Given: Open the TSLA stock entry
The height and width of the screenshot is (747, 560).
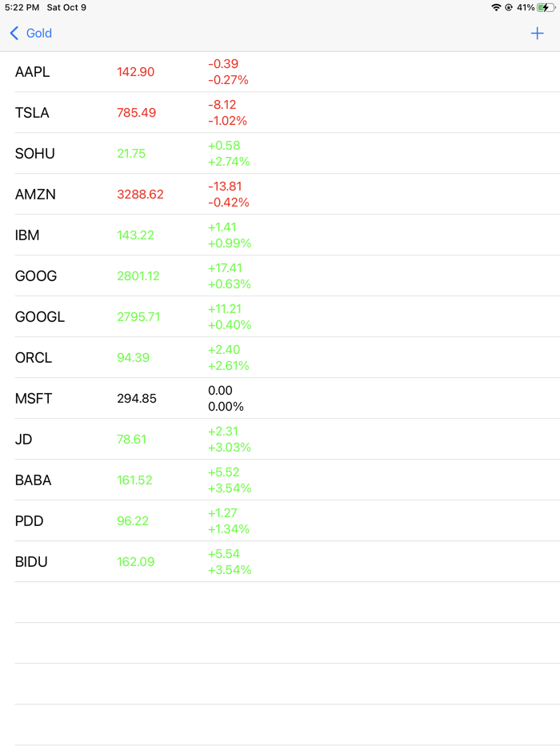Looking at the screenshot, I should coord(280,112).
